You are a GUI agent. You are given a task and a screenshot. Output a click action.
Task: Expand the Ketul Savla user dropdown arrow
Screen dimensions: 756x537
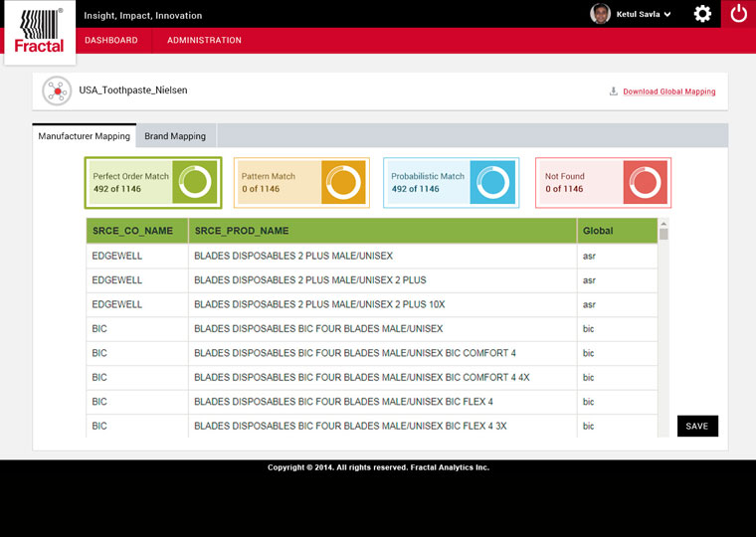pyautogui.click(x=667, y=15)
